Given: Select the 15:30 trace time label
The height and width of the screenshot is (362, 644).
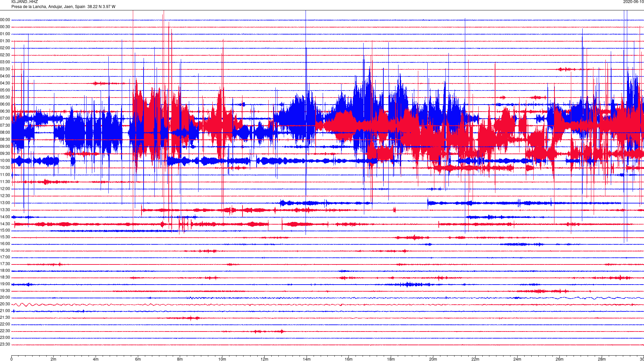Looking at the screenshot, I should pyautogui.click(x=5, y=237).
